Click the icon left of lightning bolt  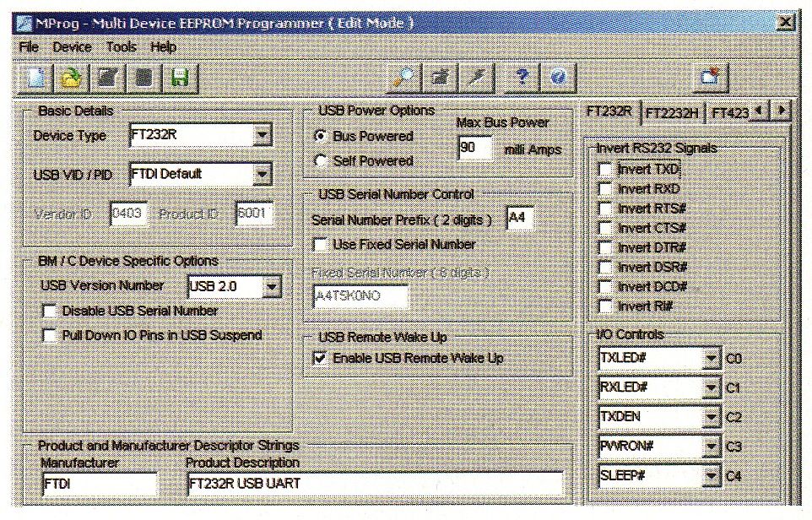click(x=441, y=79)
